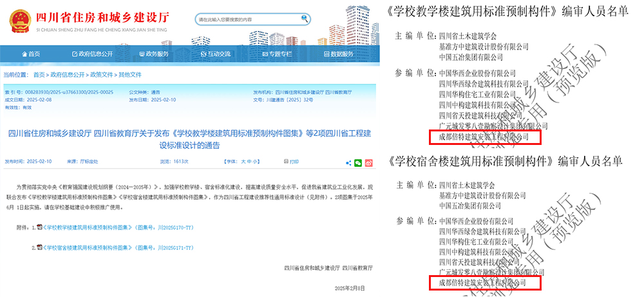Click the 打印 print link
Viewport: 644px width, 297px height.
[x=294, y=162]
